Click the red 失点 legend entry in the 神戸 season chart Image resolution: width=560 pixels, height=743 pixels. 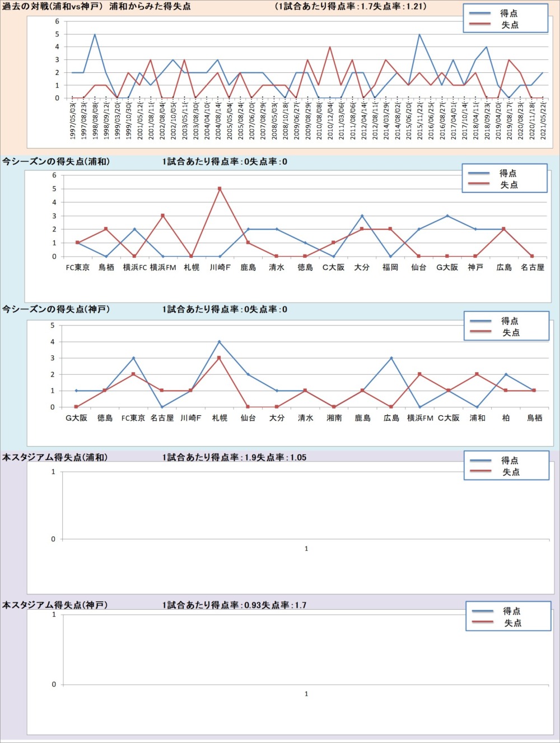click(x=510, y=332)
